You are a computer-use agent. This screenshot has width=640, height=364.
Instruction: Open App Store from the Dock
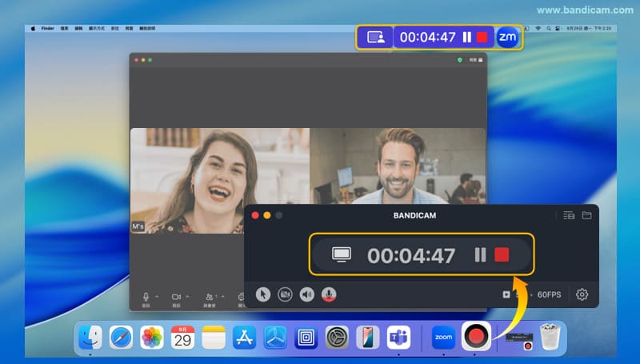(x=245, y=338)
